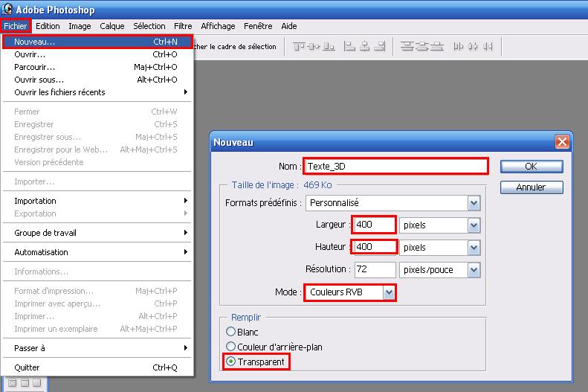Screen dimensions: 588x392
Task: Open the Aide menu
Action: [288, 26]
